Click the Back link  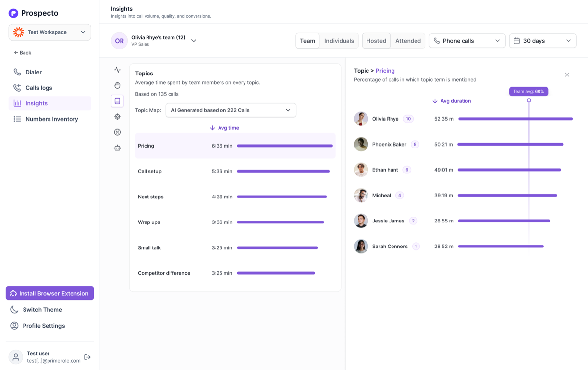point(23,53)
